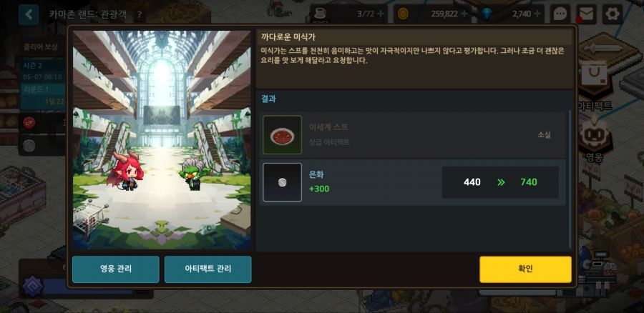Screen dimensions: 644x313
Task: Add blue gems with plus button
Action: tap(537, 14)
